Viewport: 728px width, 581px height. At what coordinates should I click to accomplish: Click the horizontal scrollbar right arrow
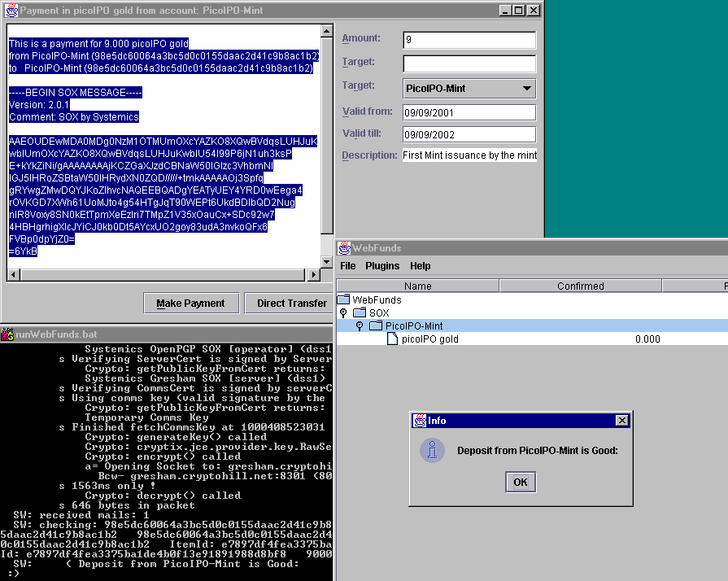click(x=314, y=274)
